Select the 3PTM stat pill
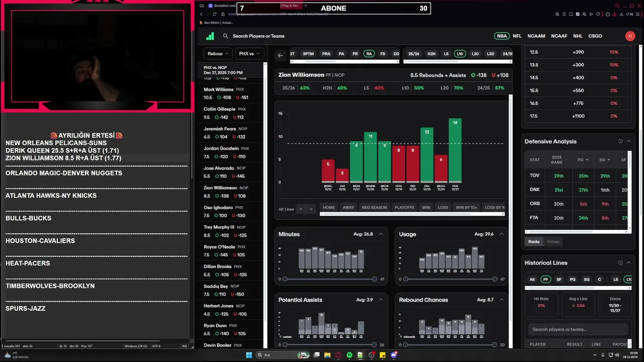644x362 pixels. (x=308, y=54)
